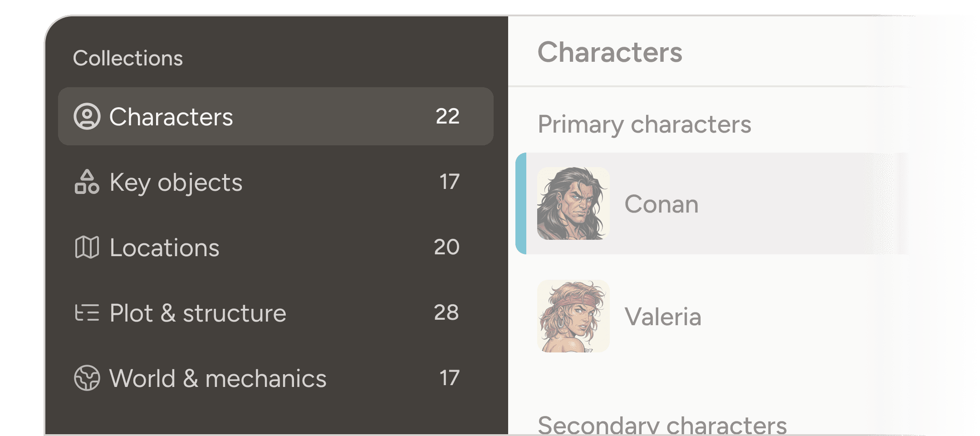Click Valeria's portrait thumbnail
980x436 pixels.
point(573,317)
